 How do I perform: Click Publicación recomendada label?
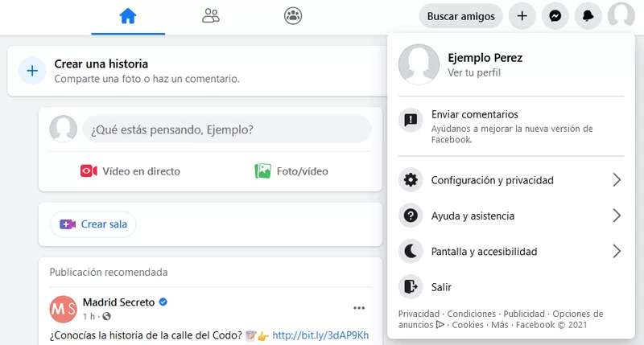[x=109, y=273]
